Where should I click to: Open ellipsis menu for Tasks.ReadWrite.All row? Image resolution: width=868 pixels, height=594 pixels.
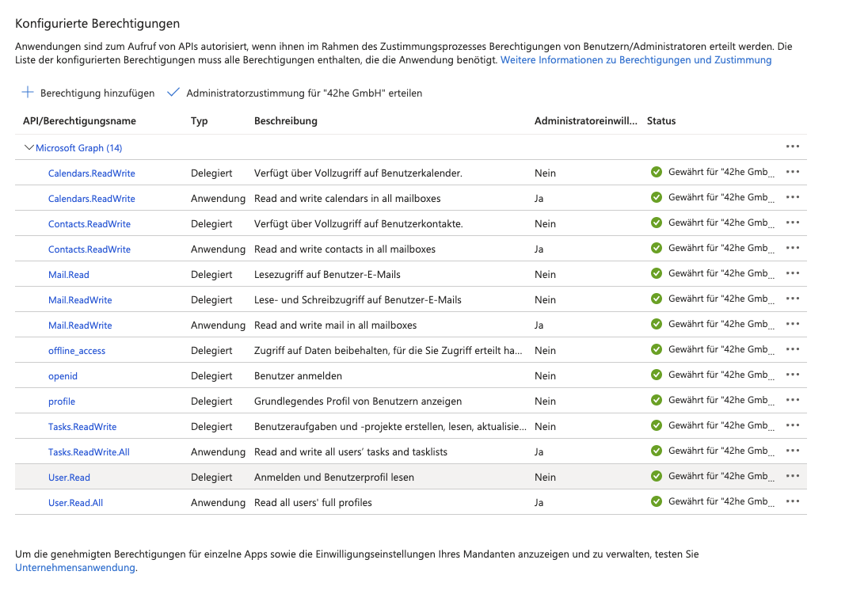[793, 451]
